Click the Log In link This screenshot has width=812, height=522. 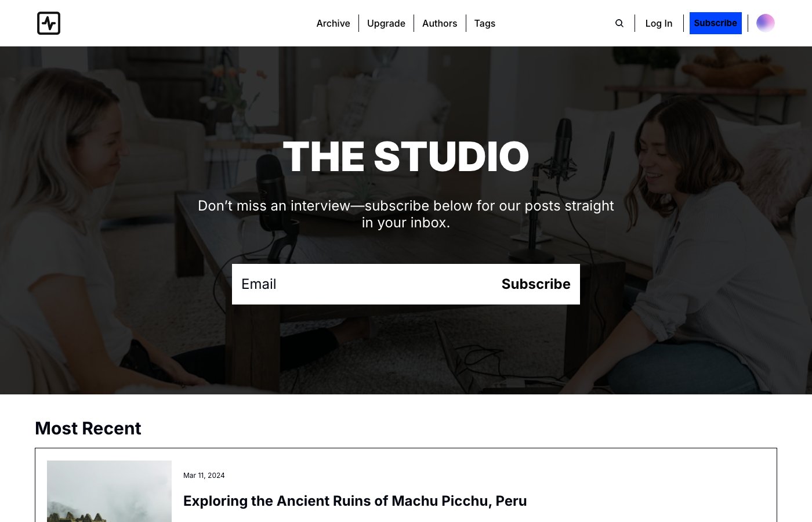[659, 23]
